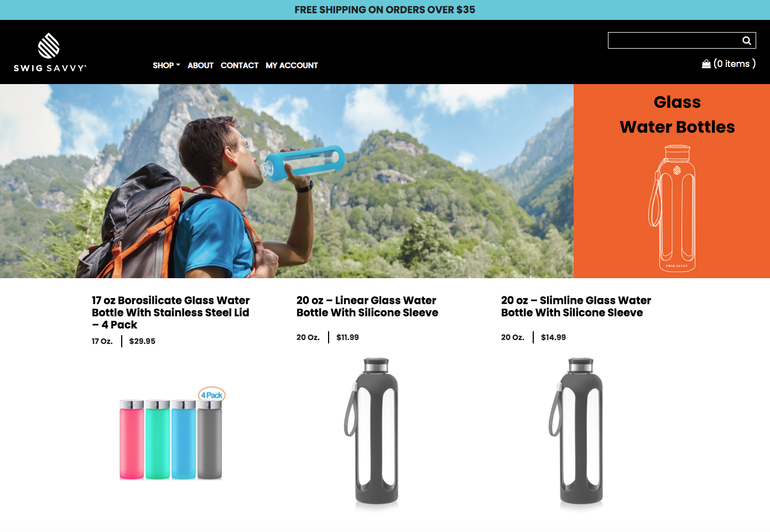Image resolution: width=770 pixels, height=532 pixels.
Task: Open the About page
Action: (x=200, y=65)
